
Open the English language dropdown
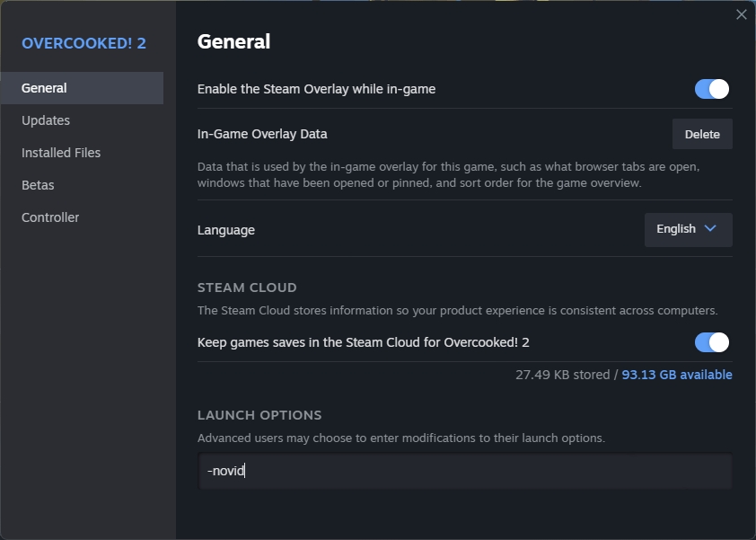coord(688,229)
